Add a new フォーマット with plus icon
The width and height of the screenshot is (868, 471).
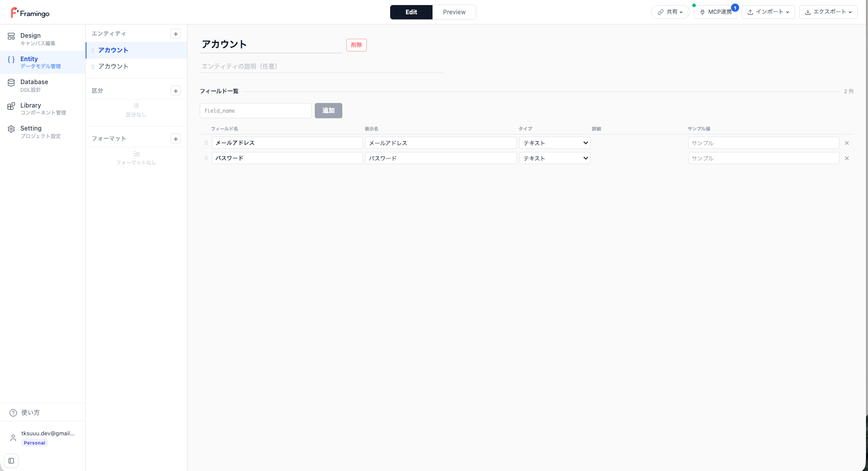176,139
